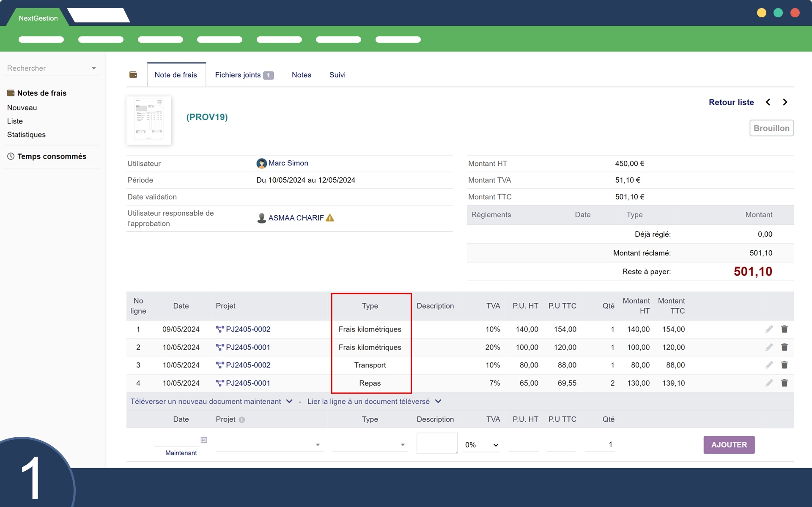This screenshot has height=507, width=812.
Task: Delete line 2 with trash icon
Action: tap(784, 347)
